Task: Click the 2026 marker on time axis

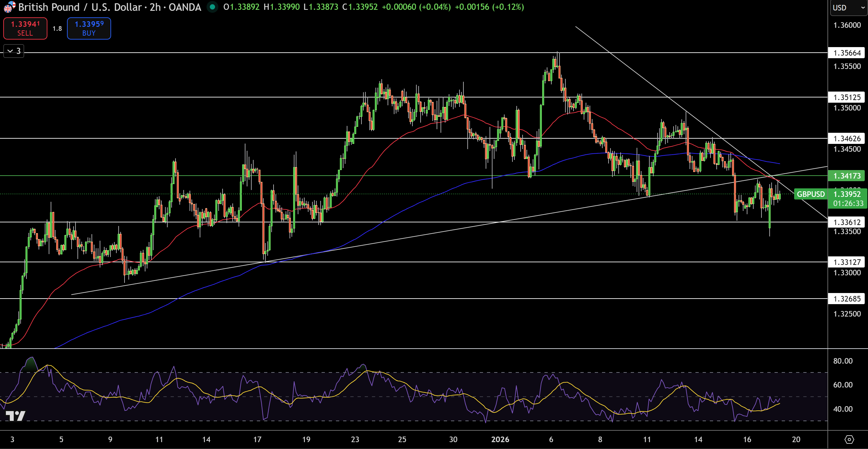Action: tap(500, 439)
